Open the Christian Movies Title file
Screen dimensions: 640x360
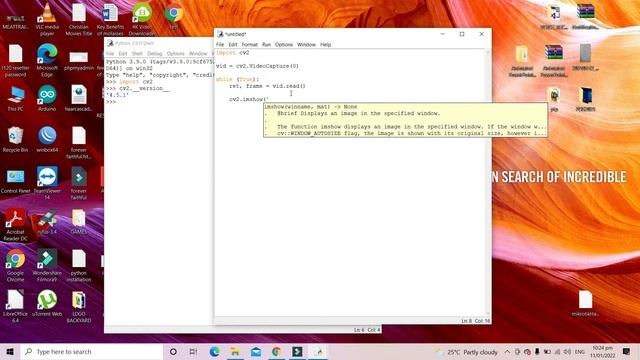(79, 19)
